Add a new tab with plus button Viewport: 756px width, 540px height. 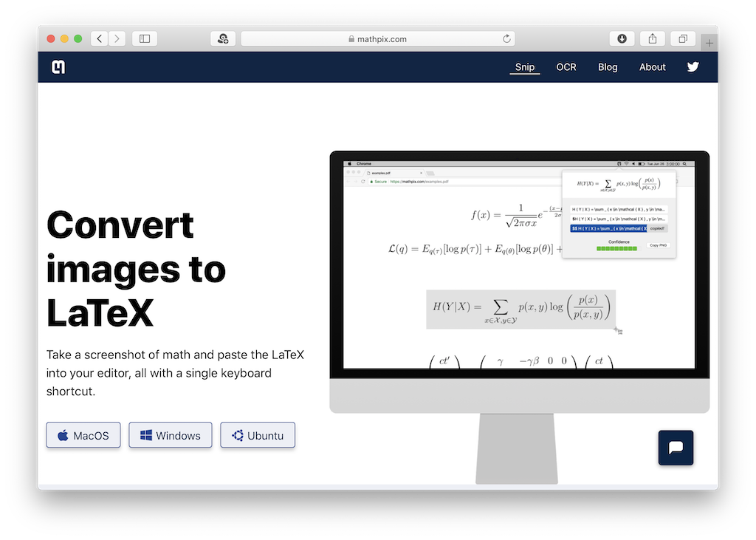709,43
